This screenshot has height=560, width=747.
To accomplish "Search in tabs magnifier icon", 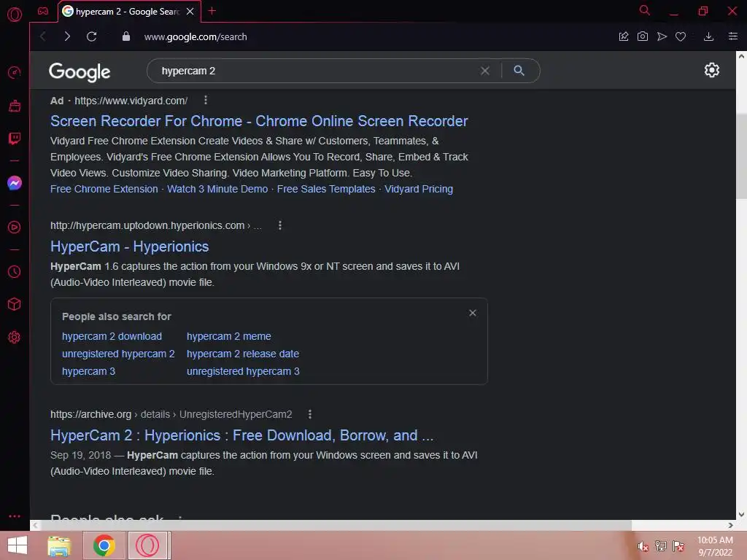I will (x=644, y=10).
